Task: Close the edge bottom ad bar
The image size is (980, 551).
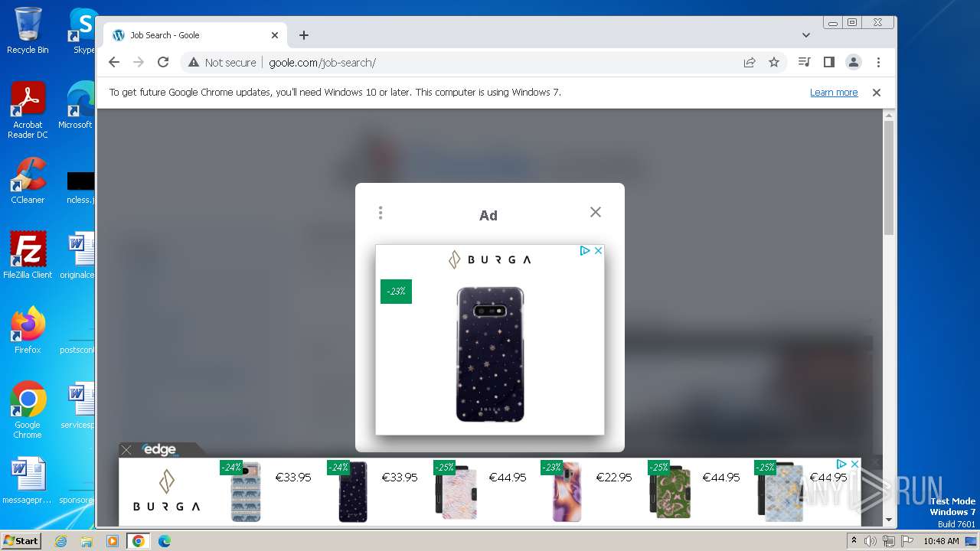Action: [x=126, y=450]
